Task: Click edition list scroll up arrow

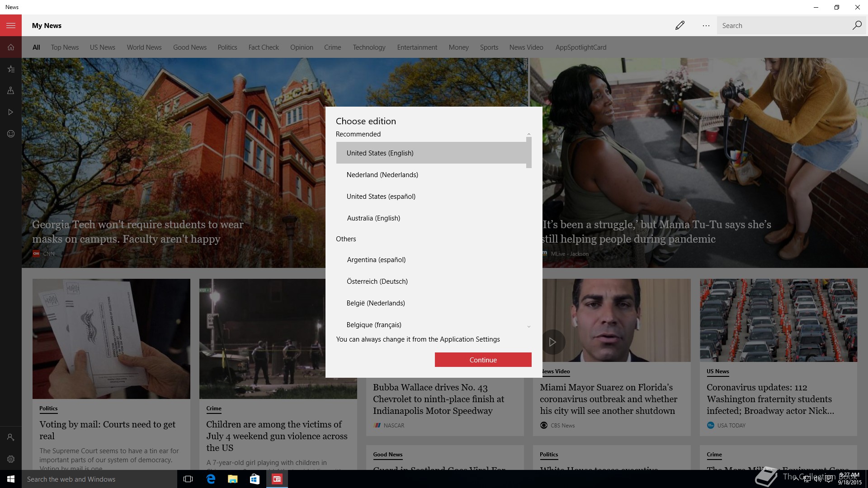Action: pyautogui.click(x=528, y=134)
